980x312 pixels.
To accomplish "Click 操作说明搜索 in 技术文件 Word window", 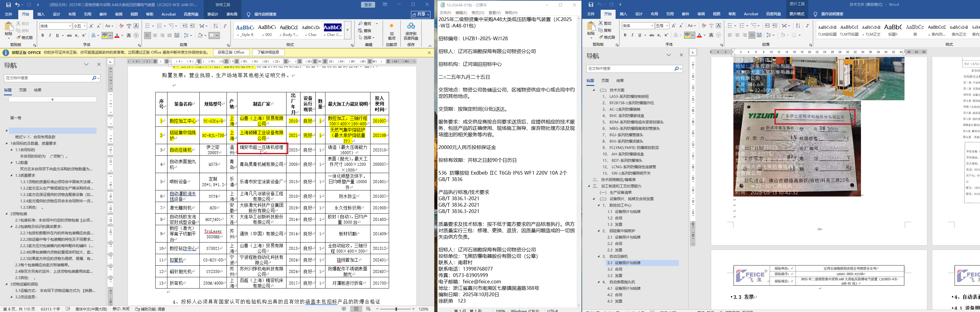I will (832, 14).
